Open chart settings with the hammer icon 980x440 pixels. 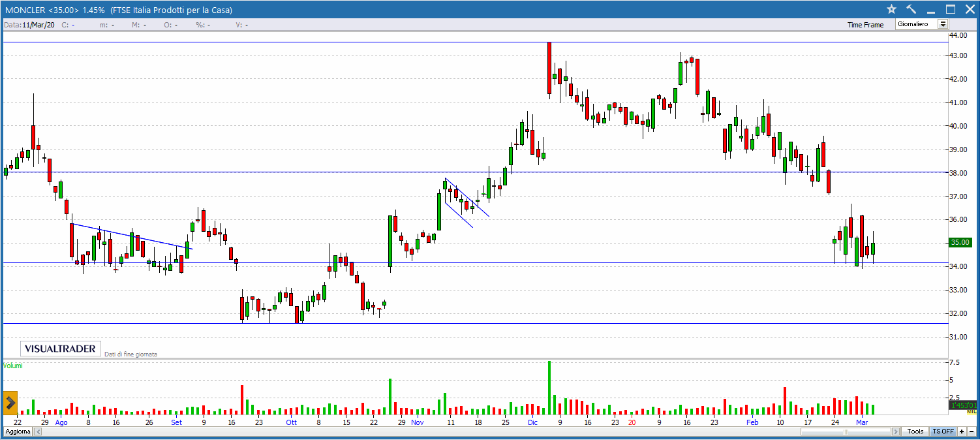point(911,9)
